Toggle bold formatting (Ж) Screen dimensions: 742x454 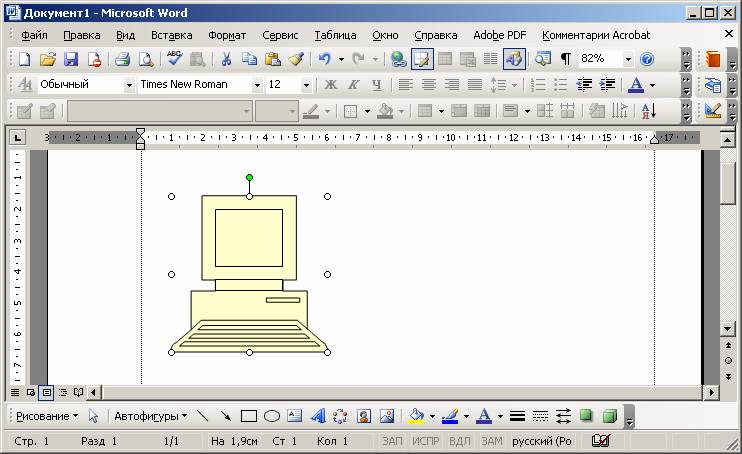coord(331,85)
